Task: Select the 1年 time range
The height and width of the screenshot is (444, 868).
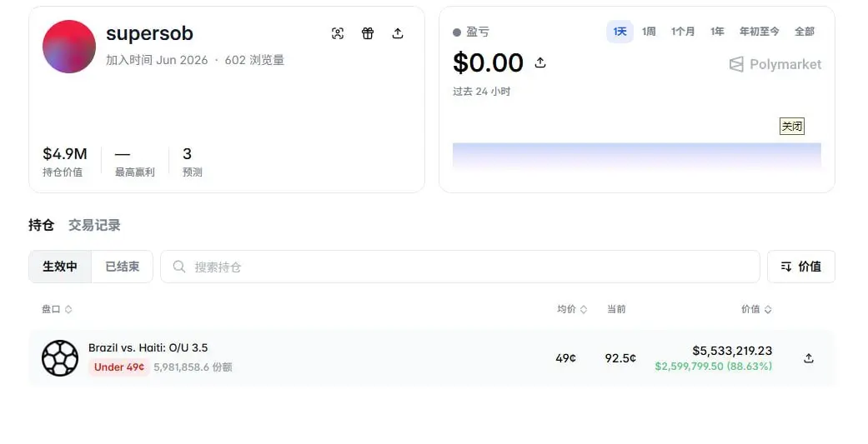Action: point(717,32)
